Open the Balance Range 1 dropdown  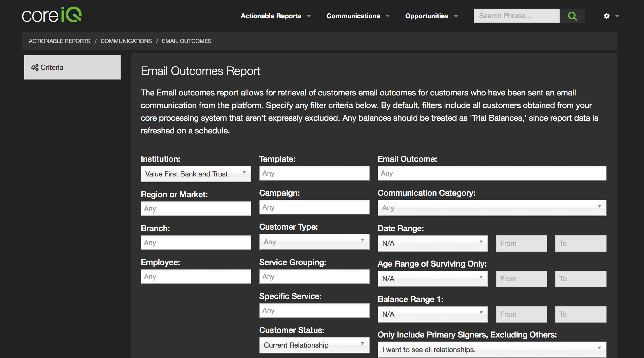[x=432, y=314]
